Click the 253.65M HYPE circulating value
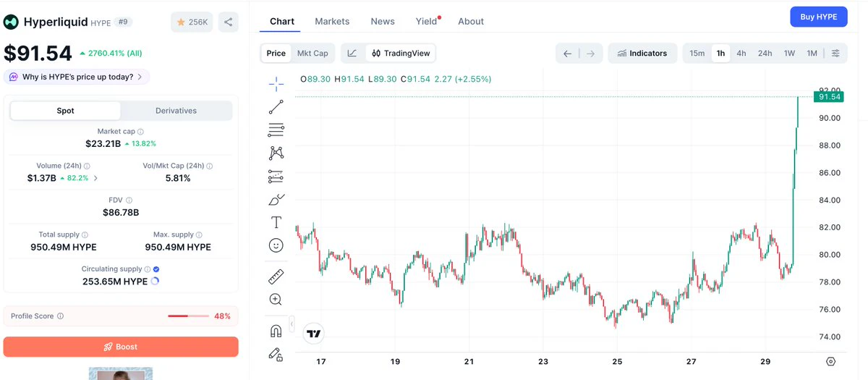The height and width of the screenshot is (380, 868). click(x=115, y=282)
